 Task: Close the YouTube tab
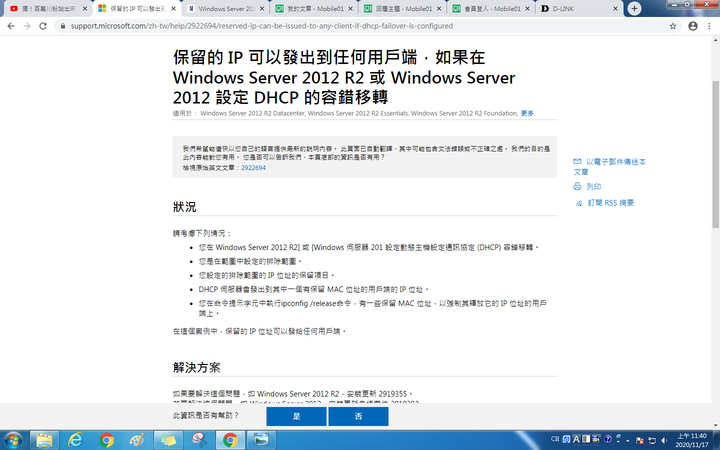coord(84,8)
